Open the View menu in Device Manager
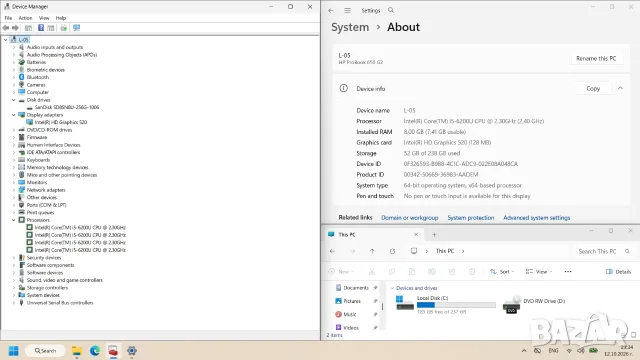640x360 pixels. point(44,18)
